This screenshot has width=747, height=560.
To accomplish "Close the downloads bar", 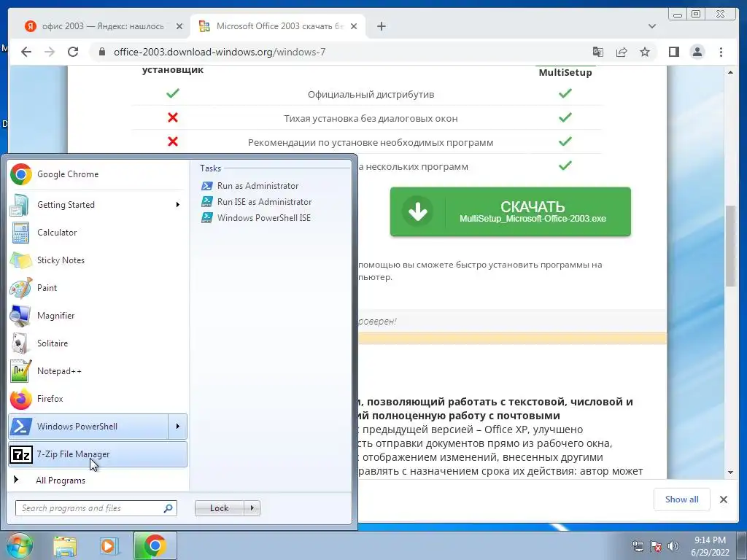I will (x=723, y=499).
